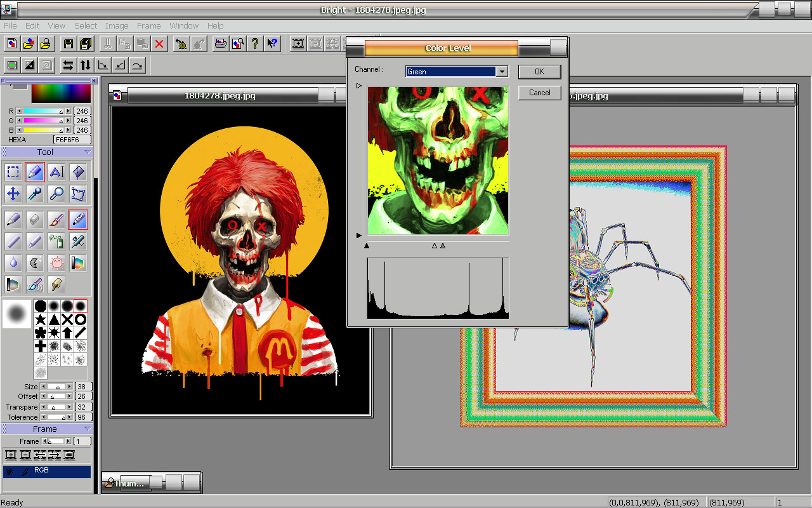Open the View menu
Screen dimensions: 812x508
tap(56, 26)
